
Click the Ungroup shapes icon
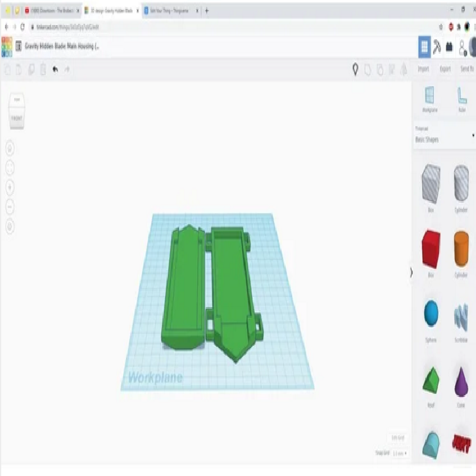pyautogui.click(x=380, y=70)
